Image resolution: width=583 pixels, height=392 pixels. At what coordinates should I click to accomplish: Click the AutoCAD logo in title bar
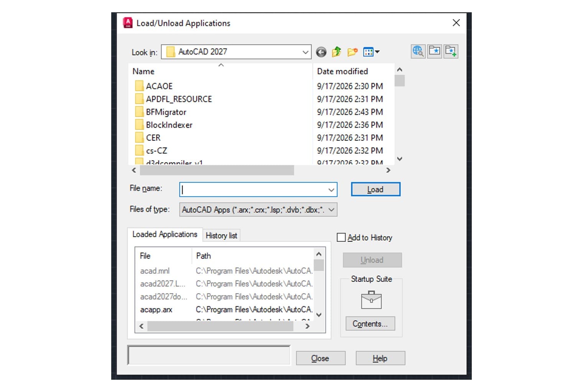pyautogui.click(x=127, y=23)
